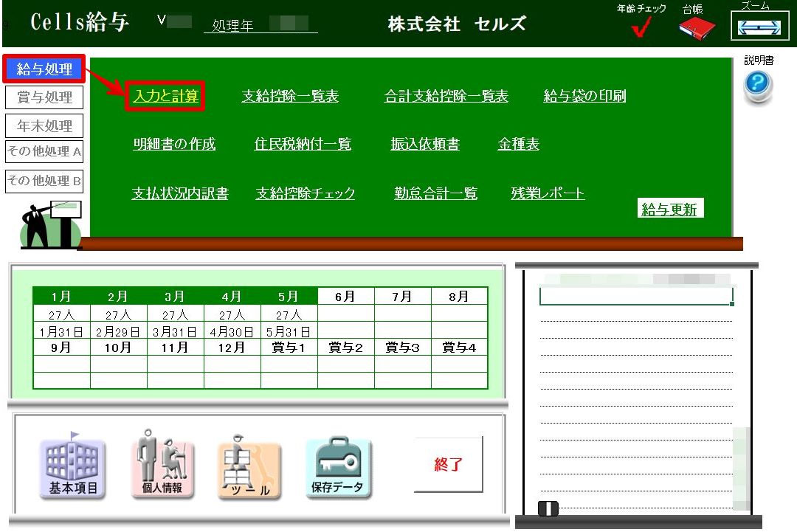Open the その他処理 A tab
The image size is (797, 532).
[44, 153]
